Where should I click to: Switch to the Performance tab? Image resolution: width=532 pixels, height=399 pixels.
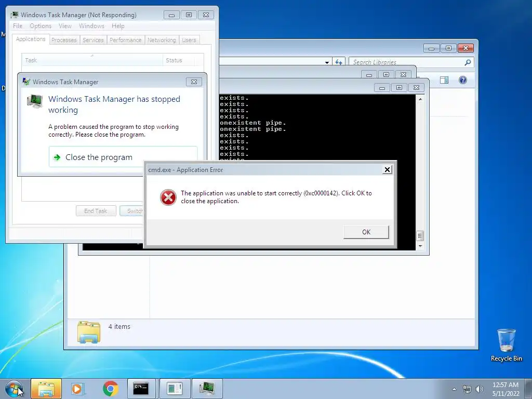(x=126, y=40)
